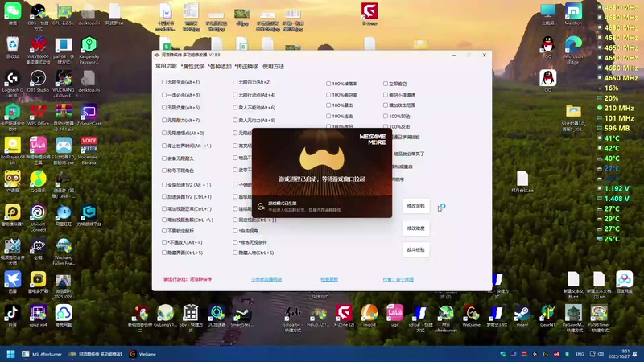Toggle the 100%掉落率 checkbox
Screen dimensions: 644x362
pos(328,84)
